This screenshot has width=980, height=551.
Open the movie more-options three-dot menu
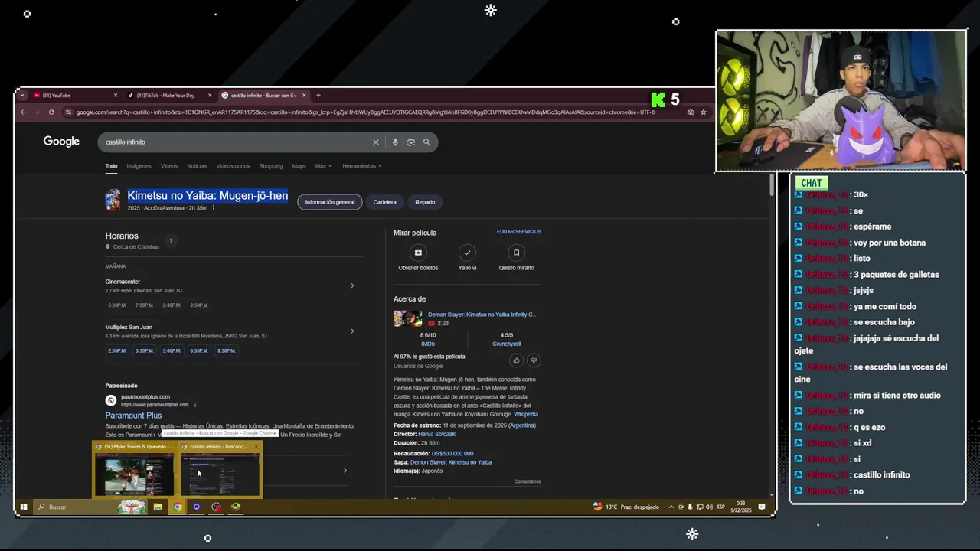[214, 208]
